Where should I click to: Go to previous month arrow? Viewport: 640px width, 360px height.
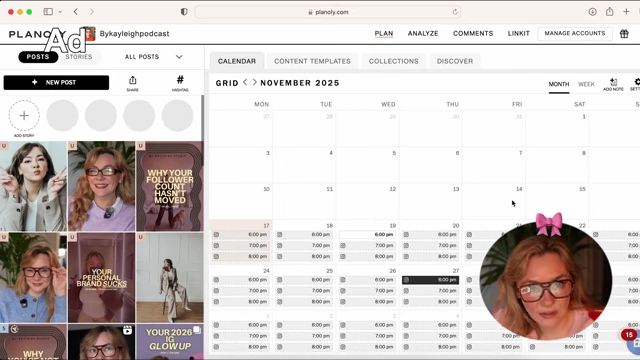pos(245,82)
